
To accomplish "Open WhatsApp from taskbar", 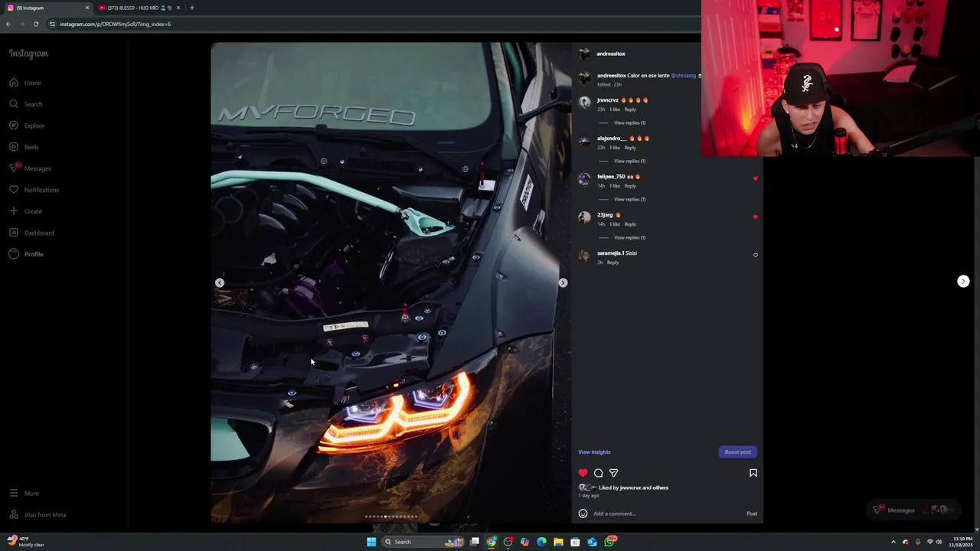I will [x=609, y=542].
